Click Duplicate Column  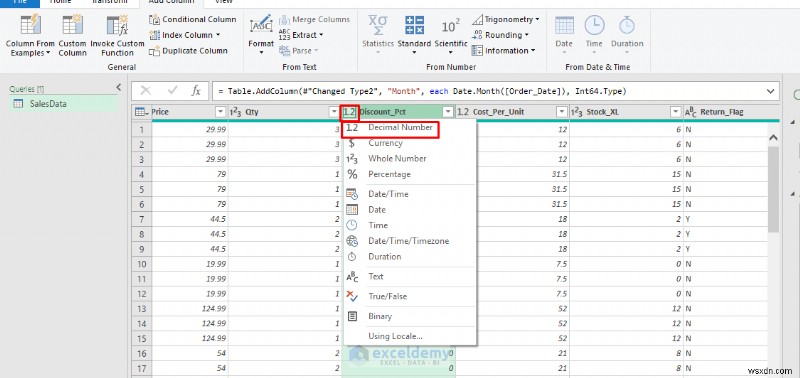(x=188, y=51)
